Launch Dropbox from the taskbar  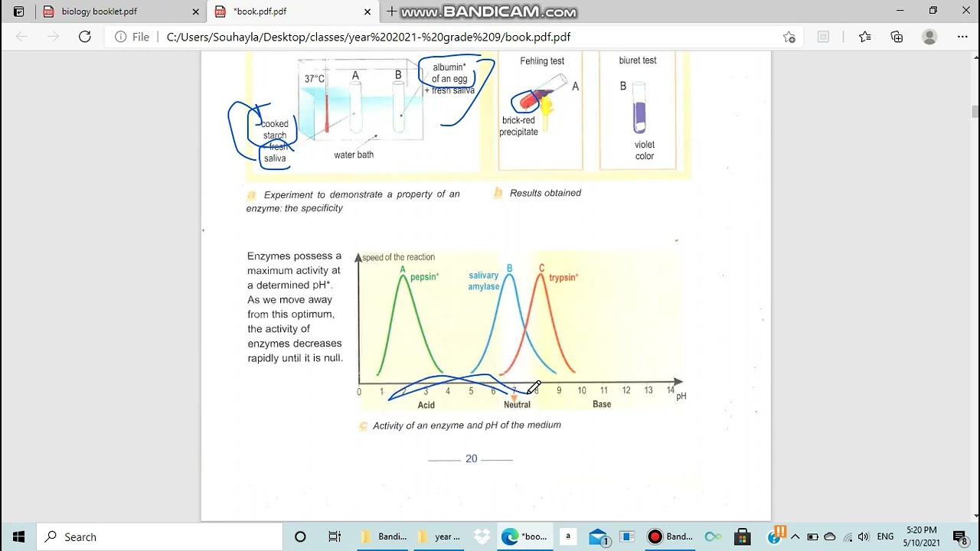(x=482, y=536)
